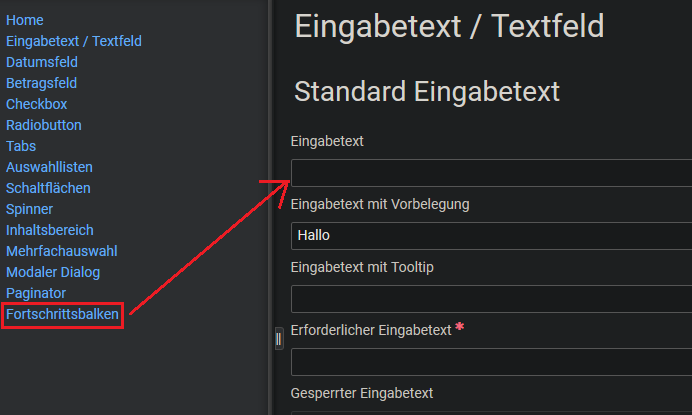The width and height of the screenshot is (692, 415).
Task: Open the Schaltflächen link
Action: click(48, 188)
